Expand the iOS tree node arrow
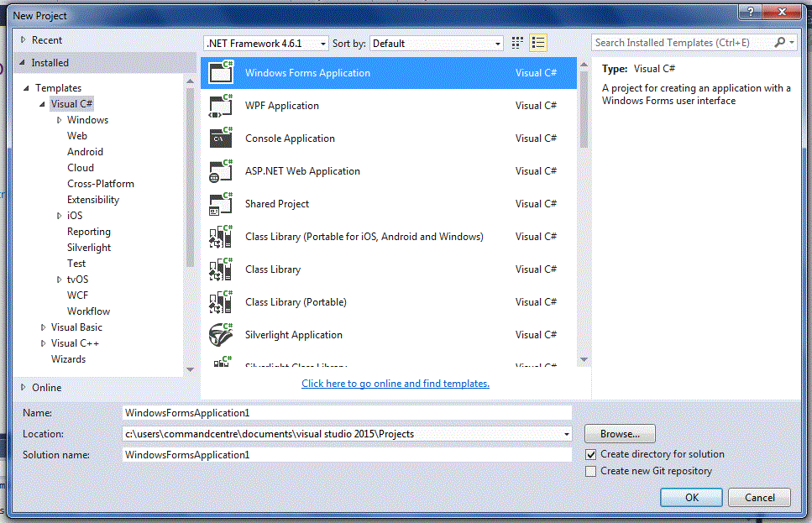Screen dimensions: 812x523 59,216
